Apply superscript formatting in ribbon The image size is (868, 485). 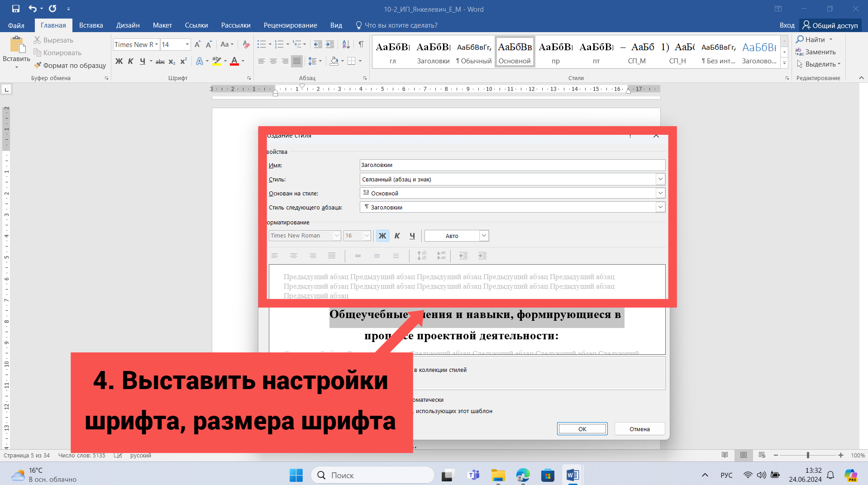point(183,61)
